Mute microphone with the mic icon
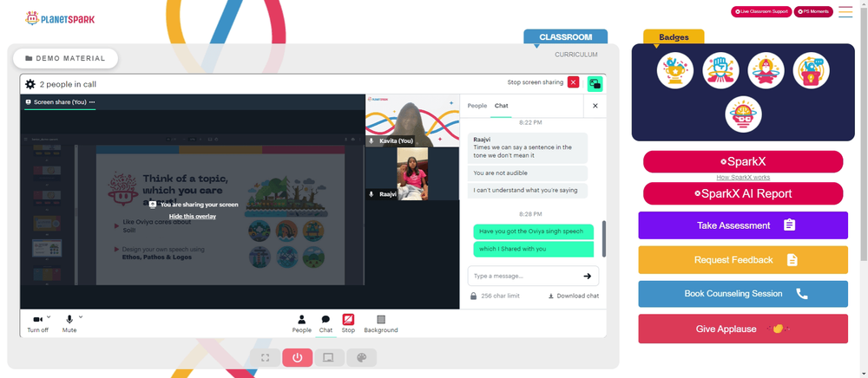This screenshot has width=868, height=378. click(69, 319)
